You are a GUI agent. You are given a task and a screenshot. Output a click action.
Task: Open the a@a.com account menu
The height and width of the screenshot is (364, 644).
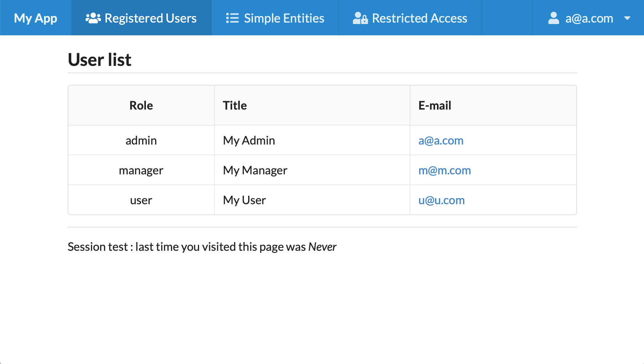(x=589, y=18)
